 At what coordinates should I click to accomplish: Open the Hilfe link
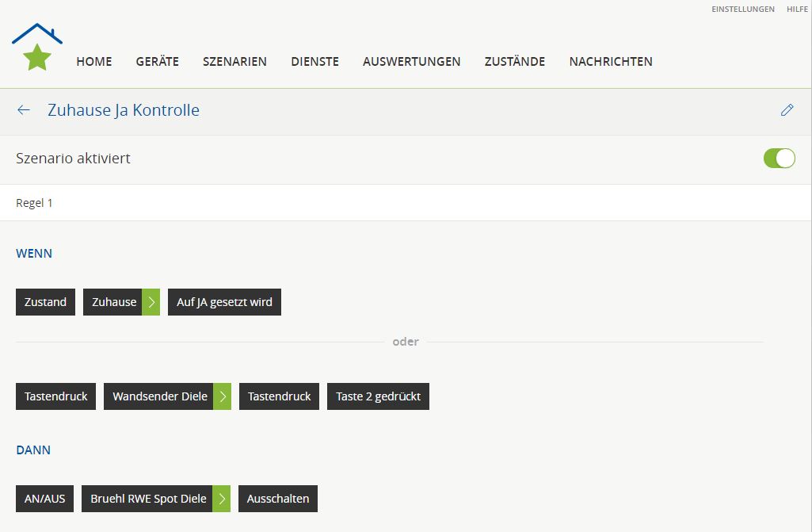tap(797, 10)
